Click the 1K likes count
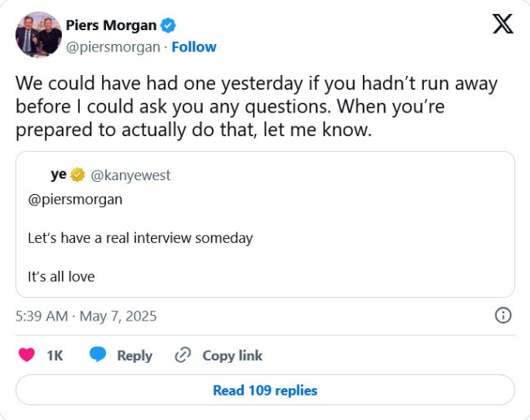 click(55, 356)
